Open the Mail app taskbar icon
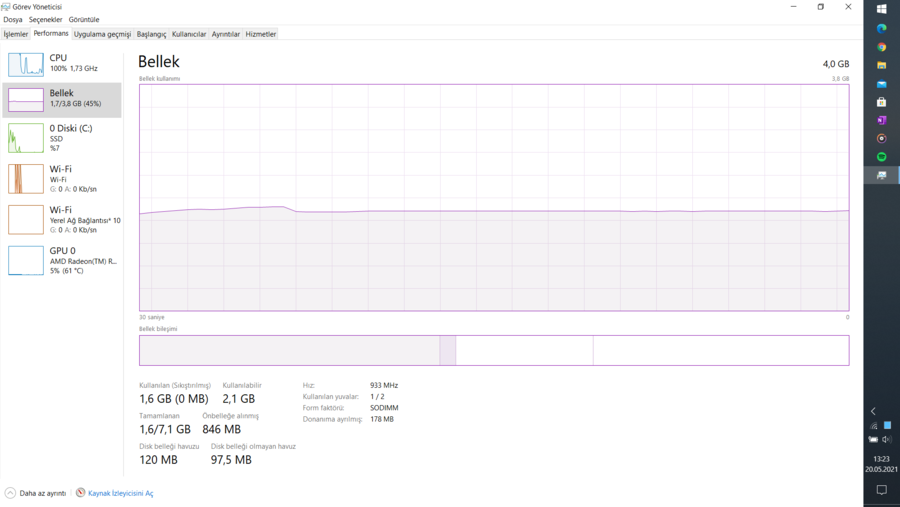The image size is (900, 507). [x=882, y=84]
